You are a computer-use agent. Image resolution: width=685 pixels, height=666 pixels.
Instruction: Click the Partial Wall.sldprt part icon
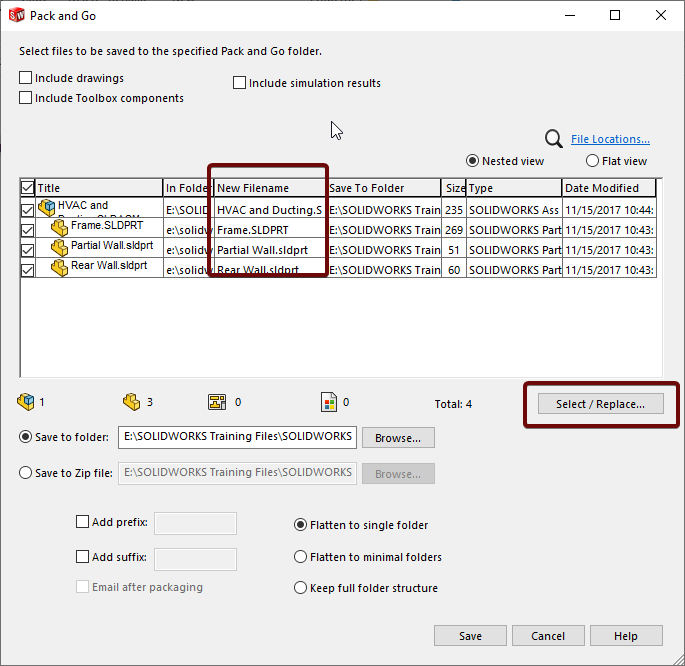point(59,248)
